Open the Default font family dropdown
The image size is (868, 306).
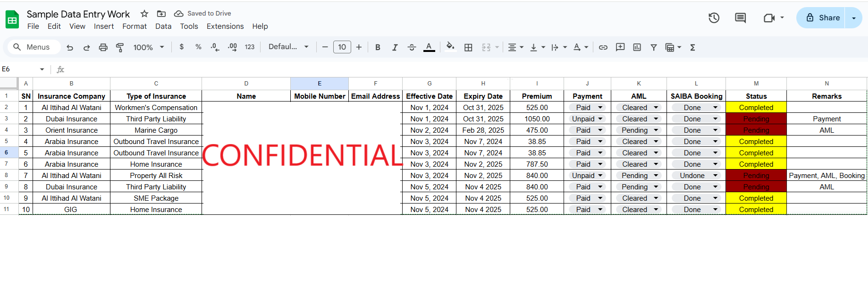click(x=288, y=47)
